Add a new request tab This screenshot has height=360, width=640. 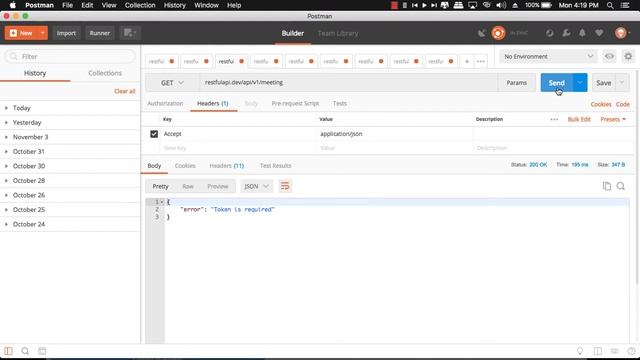point(467,61)
